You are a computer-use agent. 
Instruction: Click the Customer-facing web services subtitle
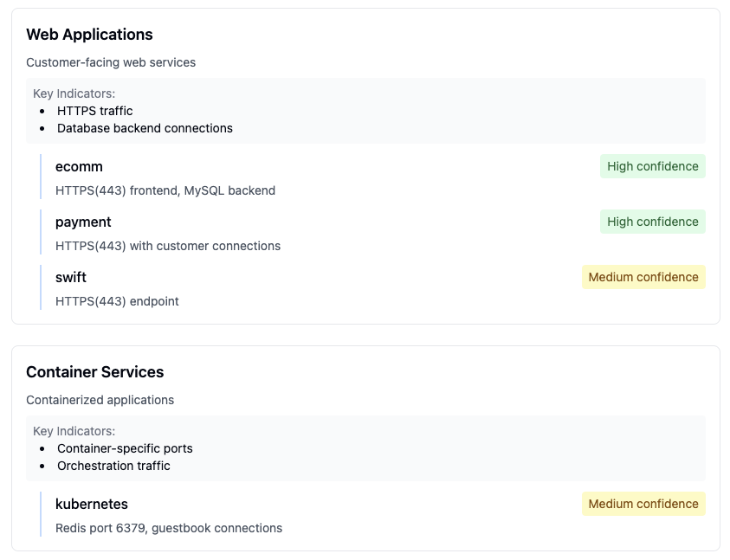(x=111, y=62)
